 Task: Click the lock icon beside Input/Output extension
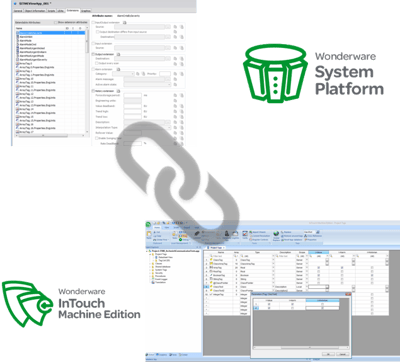(125, 22)
